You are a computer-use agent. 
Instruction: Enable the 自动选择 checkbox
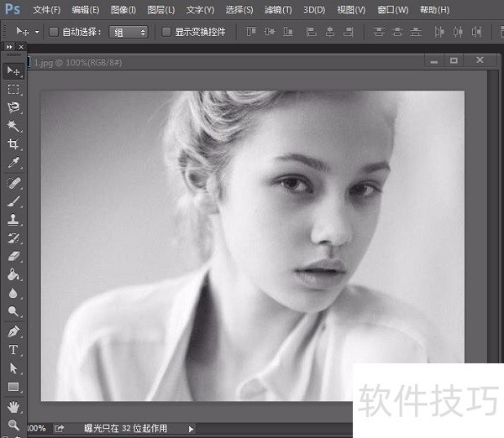(54, 32)
